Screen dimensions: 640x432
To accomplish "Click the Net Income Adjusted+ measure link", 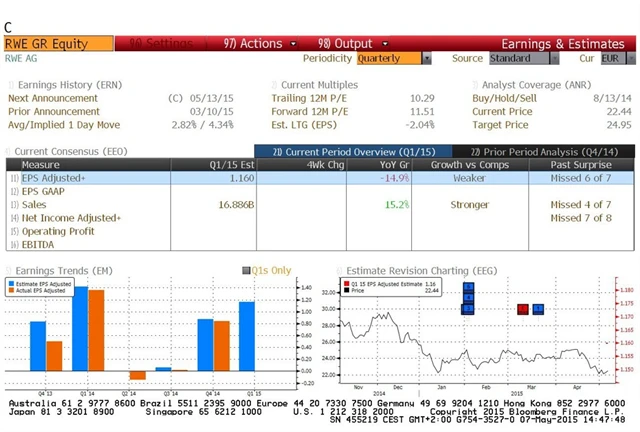I will pos(70,217).
